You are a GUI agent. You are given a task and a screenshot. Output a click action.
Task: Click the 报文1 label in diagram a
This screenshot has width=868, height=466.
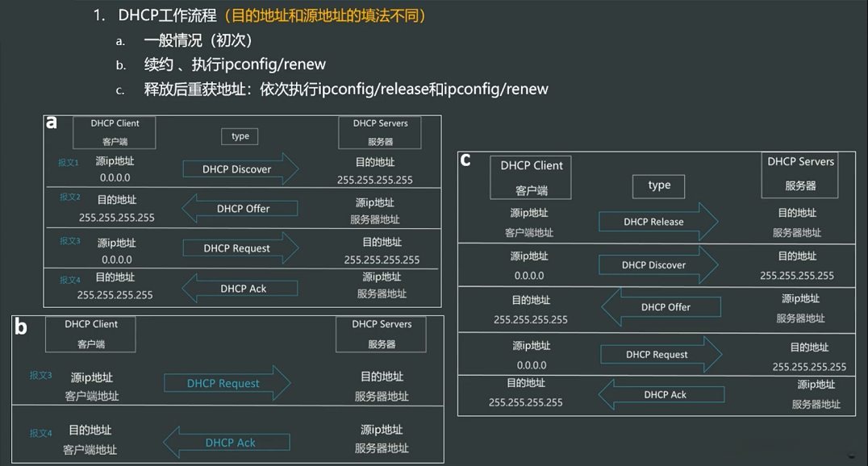click(69, 162)
